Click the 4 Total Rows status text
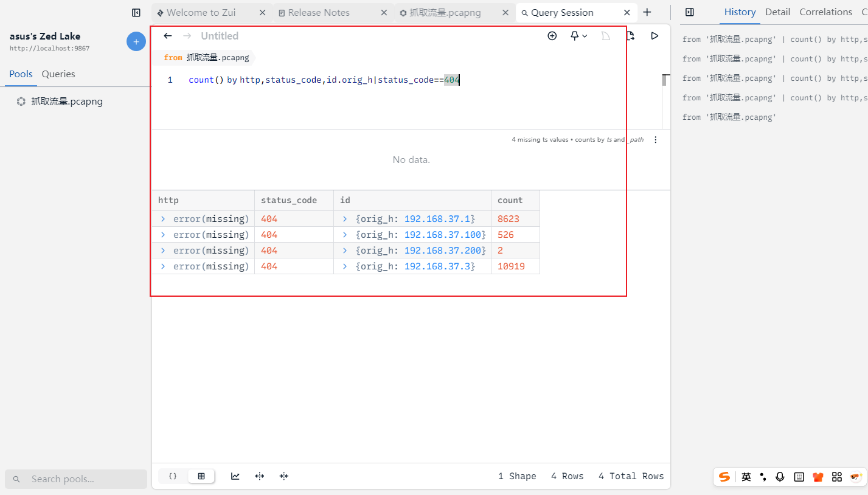Screen dimensions: 868x495 (631, 476)
